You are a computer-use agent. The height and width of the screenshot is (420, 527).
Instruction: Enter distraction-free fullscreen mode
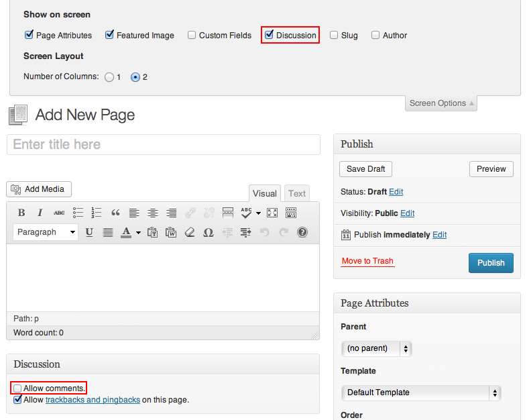272,213
